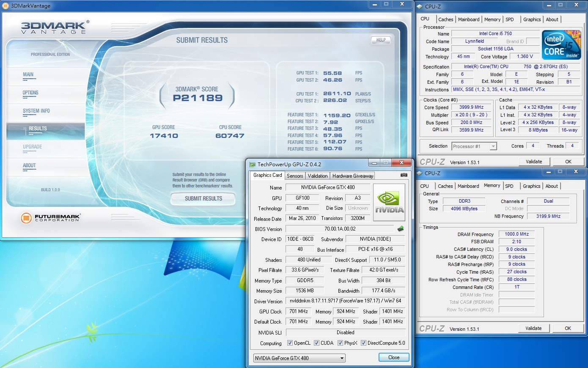Select the Graphics Card tab in GPU-Z
Viewport: 588px width, 368px height.
pos(267,175)
